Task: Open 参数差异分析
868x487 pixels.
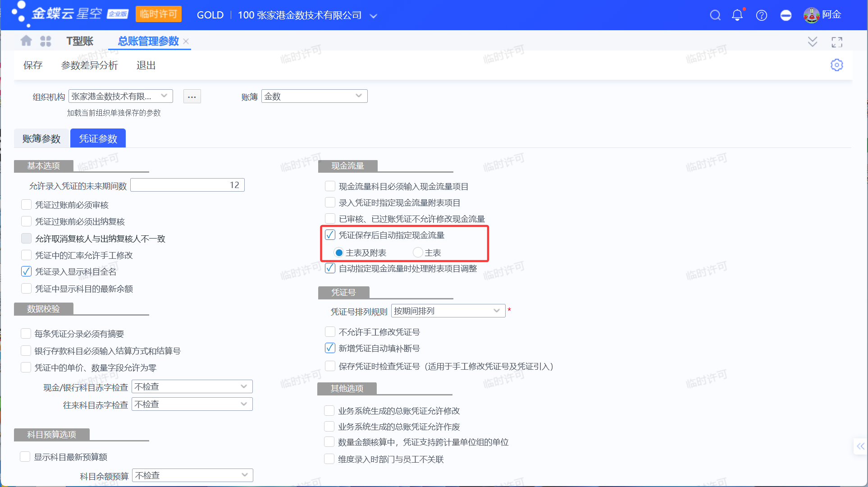Action: pos(89,65)
